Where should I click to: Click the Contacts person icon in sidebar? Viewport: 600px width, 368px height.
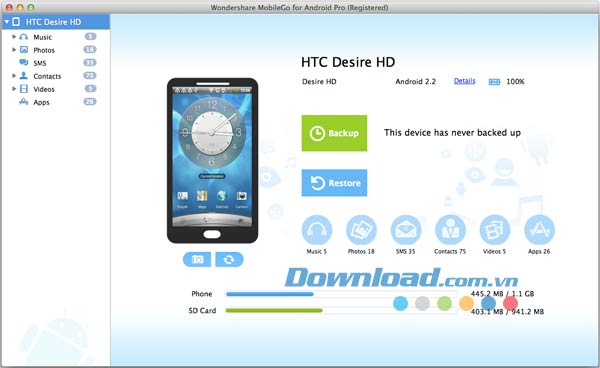pyautogui.click(x=24, y=75)
